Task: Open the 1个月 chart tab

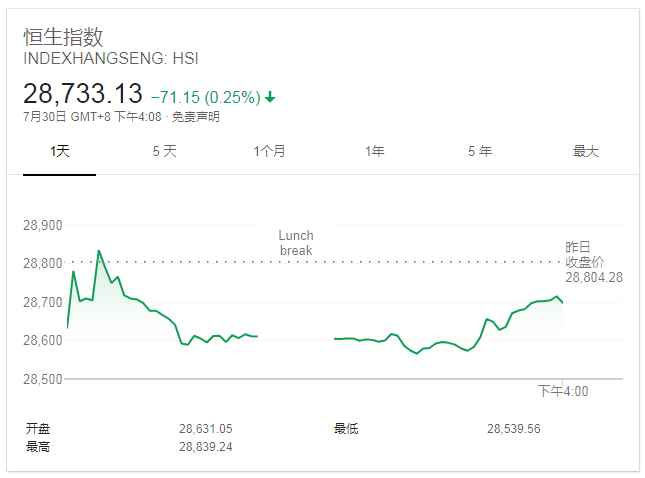Action: pos(269,151)
